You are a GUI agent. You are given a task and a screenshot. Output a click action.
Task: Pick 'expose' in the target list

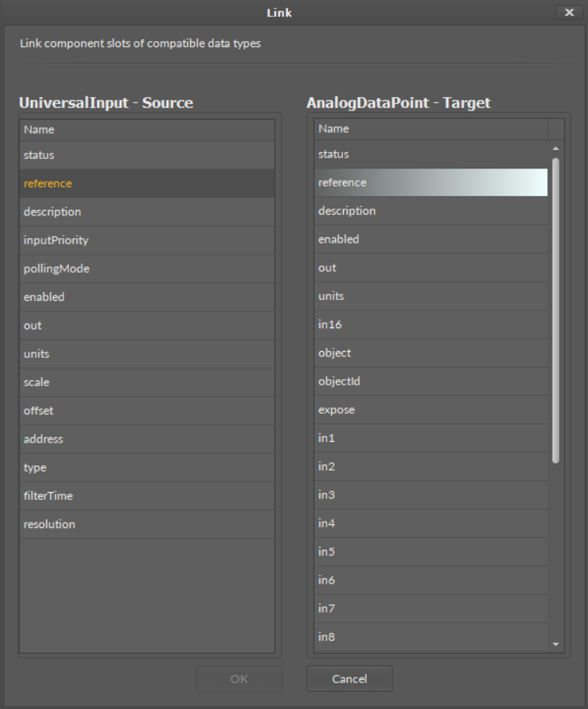[431, 410]
